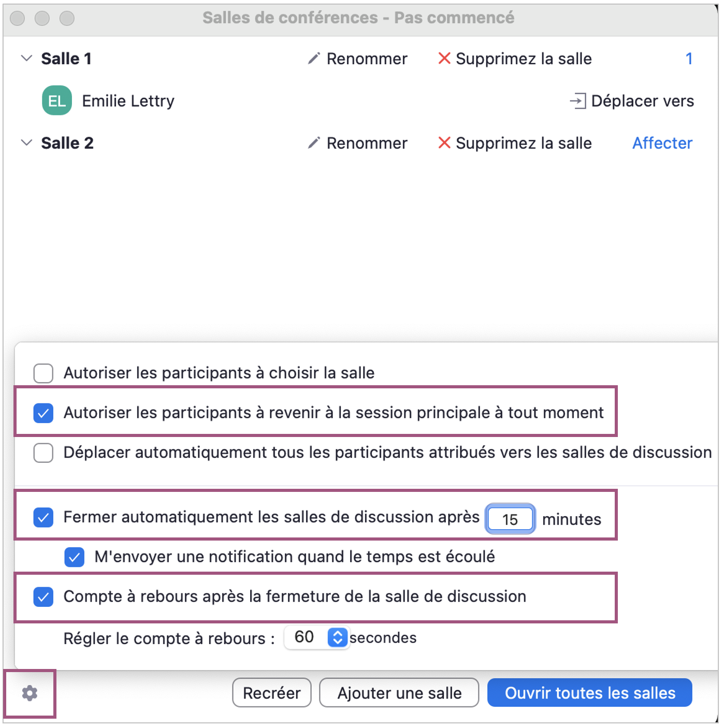
Task: Toggle countdown after room closure checkbox
Action: click(x=44, y=596)
